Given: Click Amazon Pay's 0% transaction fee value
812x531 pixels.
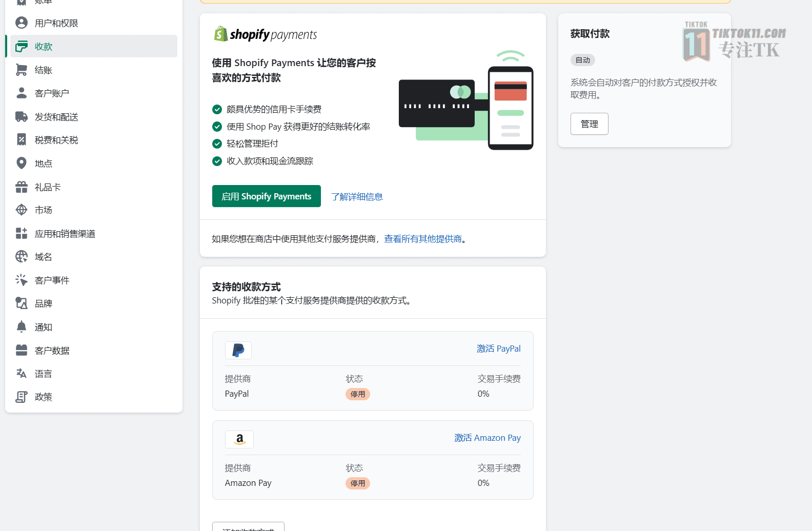Looking at the screenshot, I should tap(483, 483).
